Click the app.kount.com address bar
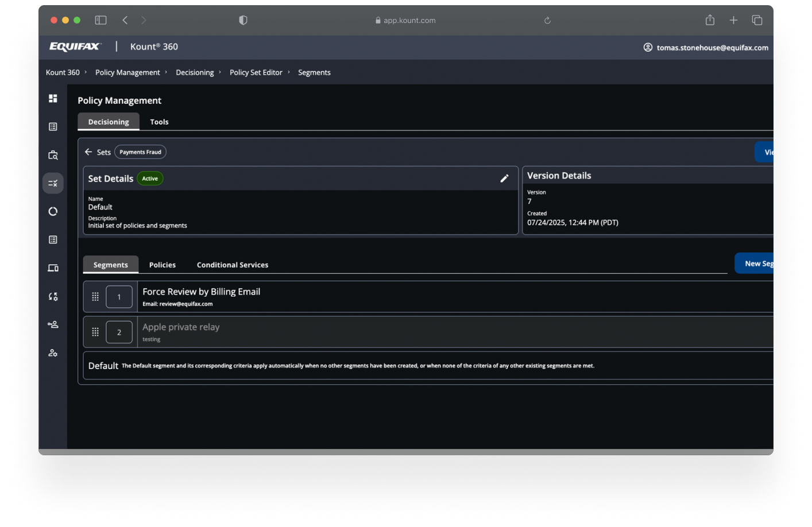This screenshot has width=812, height=527. (x=405, y=20)
